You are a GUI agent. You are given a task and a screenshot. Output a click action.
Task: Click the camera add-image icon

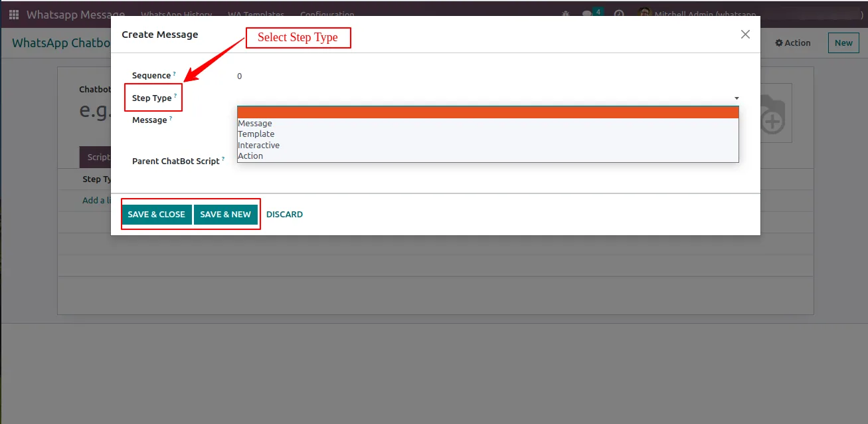tap(772, 114)
